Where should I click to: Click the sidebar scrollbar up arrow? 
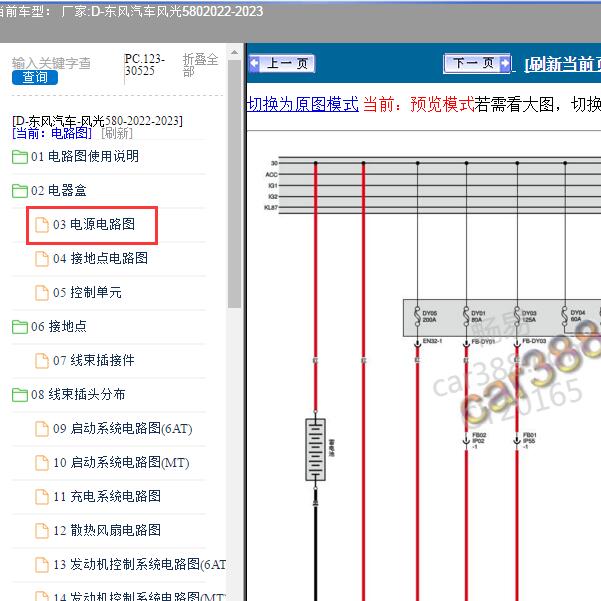(234, 53)
